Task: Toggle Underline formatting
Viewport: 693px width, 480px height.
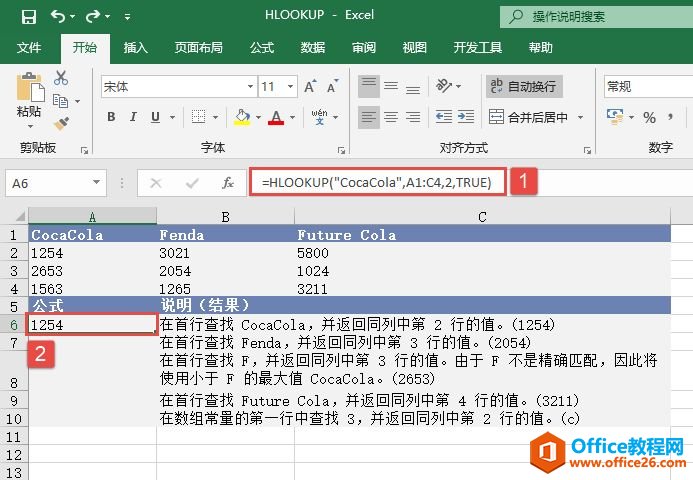Action: [155, 117]
